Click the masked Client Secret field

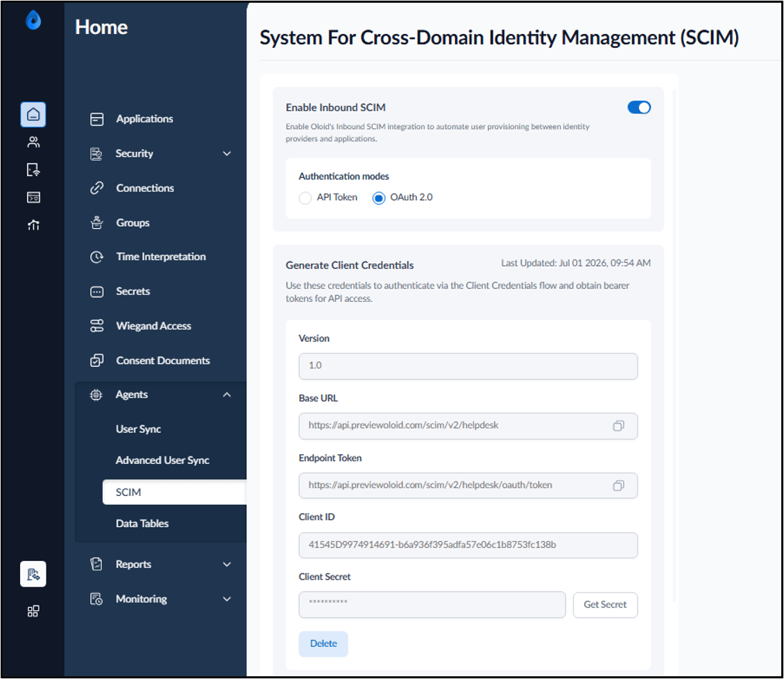point(432,605)
